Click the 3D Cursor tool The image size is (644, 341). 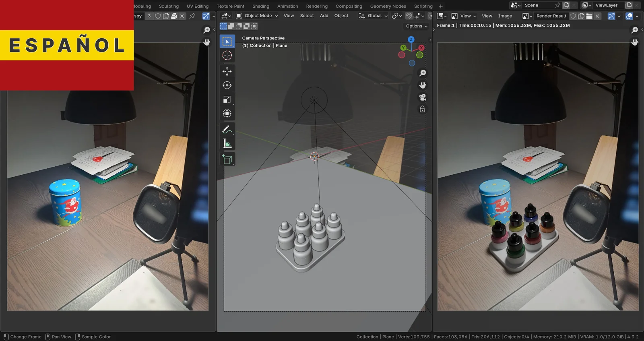(x=227, y=56)
